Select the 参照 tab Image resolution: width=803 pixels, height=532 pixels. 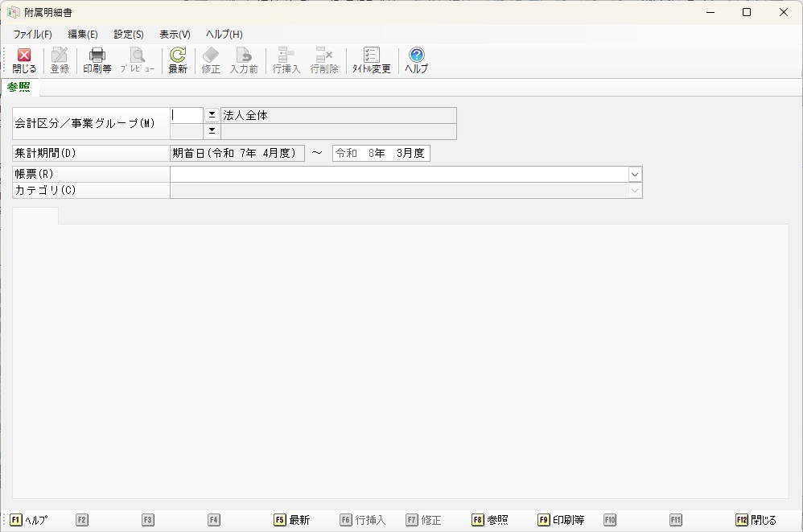tap(19, 87)
